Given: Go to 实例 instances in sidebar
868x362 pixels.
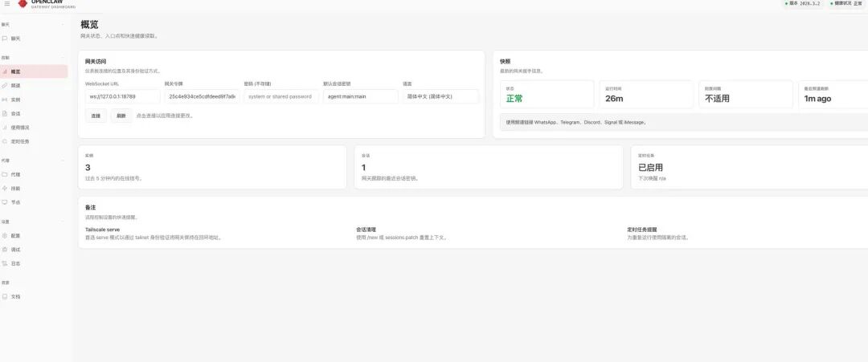Looking at the screenshot, I should [x=15, y=100].
